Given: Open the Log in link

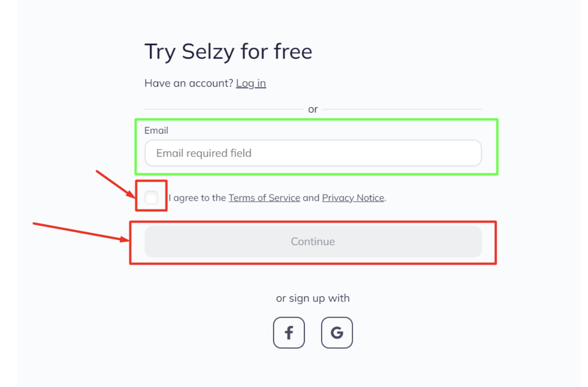Looking at the screenshot, I should click(x=251, y=83).
